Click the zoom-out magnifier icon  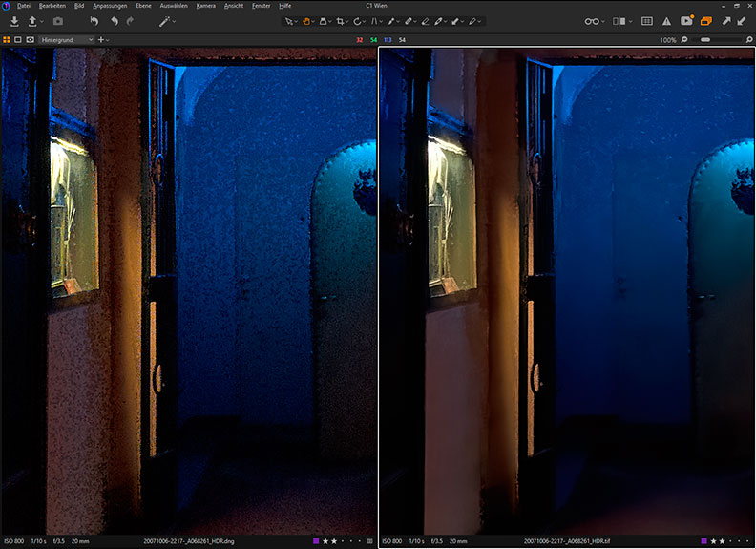pyautogui.click(x=684, y=40)
